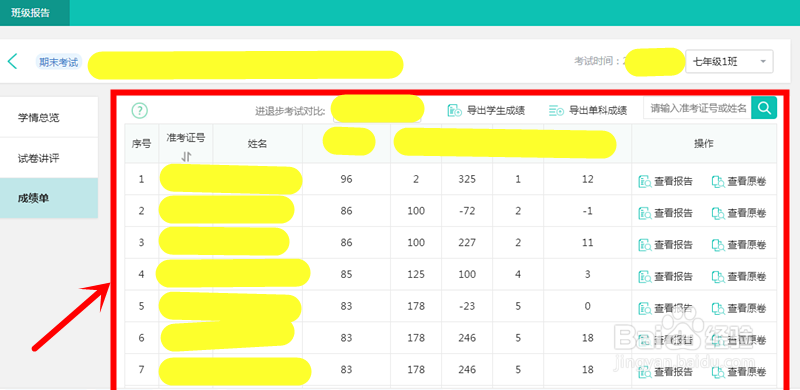Open the 试卷讲评 sidebar section
Viewport: 800px width, 390px height.
[48, 158]
